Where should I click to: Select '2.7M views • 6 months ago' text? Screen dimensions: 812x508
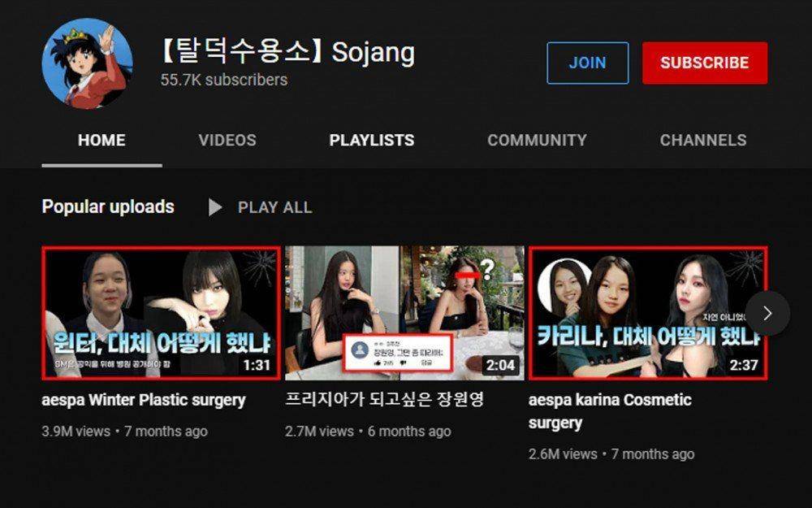pos(368,432)
